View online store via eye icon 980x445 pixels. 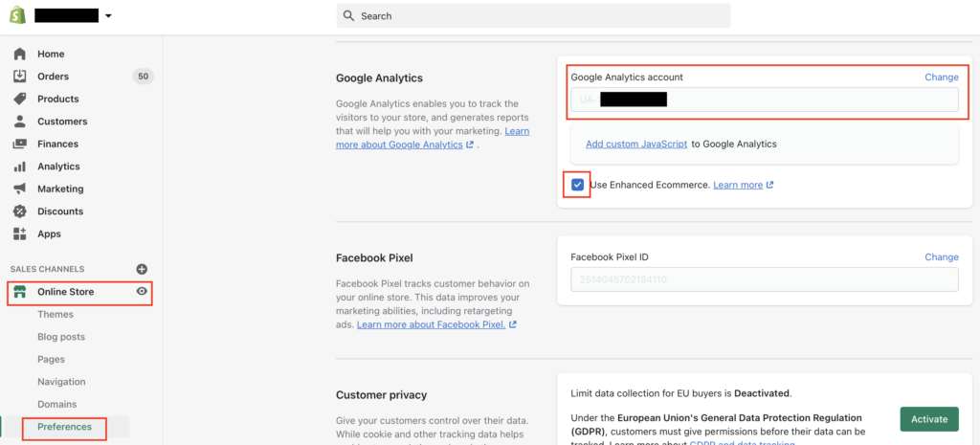(142, 291)
